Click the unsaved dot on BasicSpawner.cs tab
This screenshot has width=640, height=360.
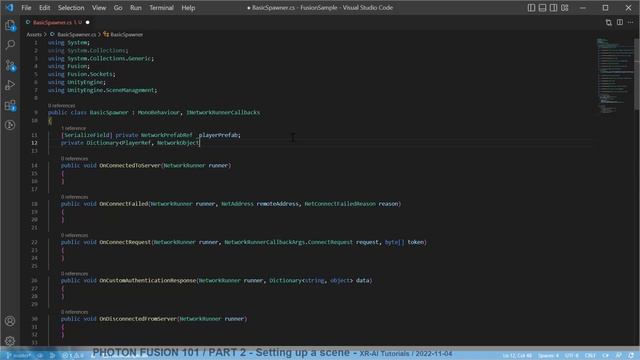point(87,22)
